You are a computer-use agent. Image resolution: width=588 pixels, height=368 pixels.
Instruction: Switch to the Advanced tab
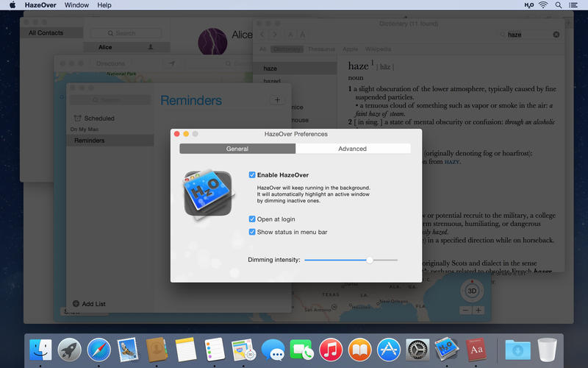coord(352,149)
